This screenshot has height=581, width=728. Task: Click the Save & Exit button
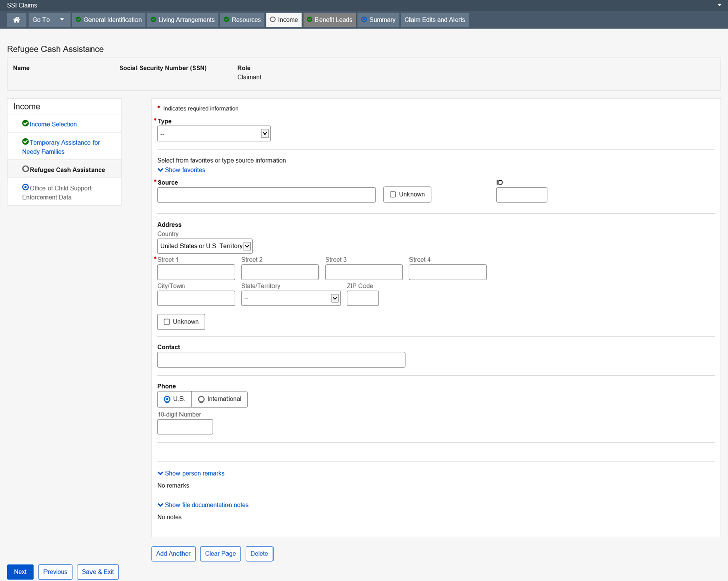click(98, 572)
